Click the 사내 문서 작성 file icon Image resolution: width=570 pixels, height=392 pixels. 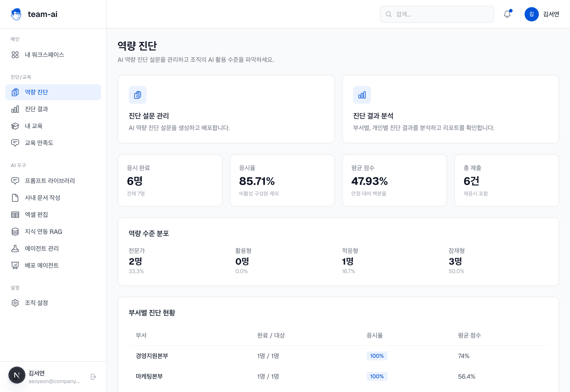coord(15,197)
